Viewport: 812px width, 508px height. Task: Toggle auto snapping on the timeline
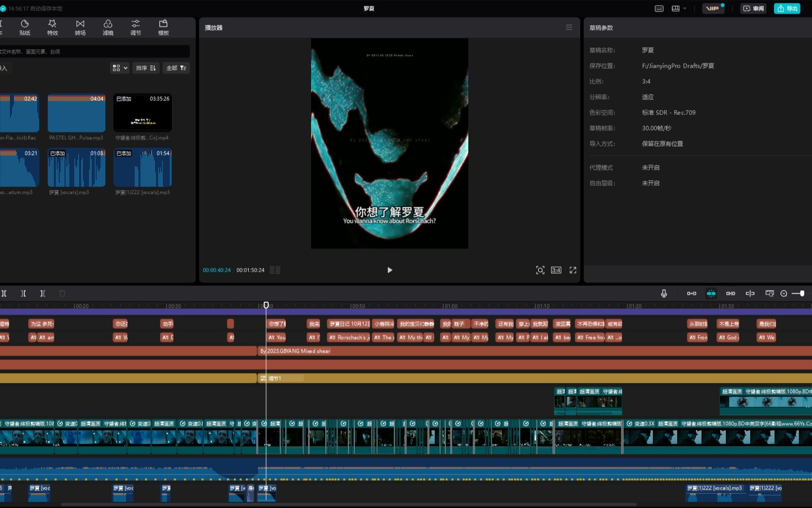tap(711, 293)
